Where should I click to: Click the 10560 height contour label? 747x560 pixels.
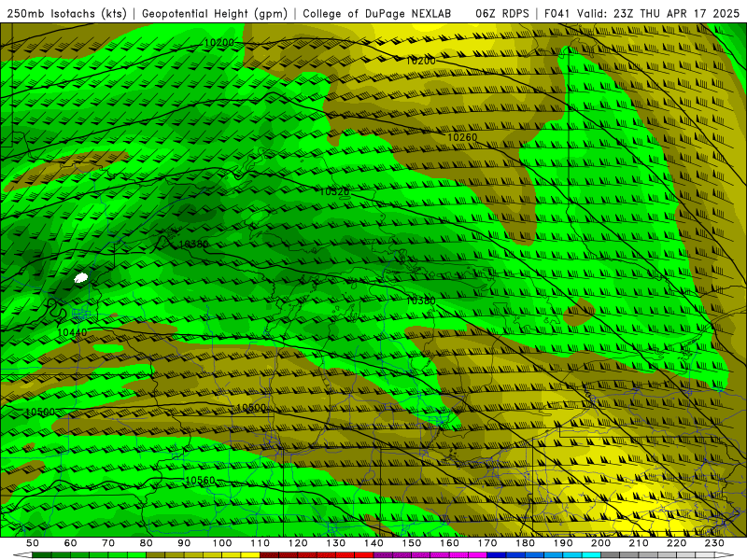(200, 481)
